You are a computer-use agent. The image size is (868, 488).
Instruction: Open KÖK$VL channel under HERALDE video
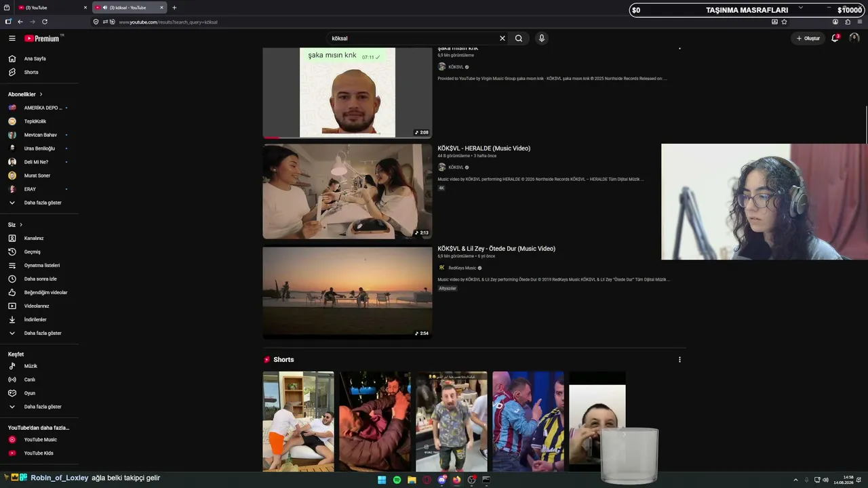(x=456, y=167)
